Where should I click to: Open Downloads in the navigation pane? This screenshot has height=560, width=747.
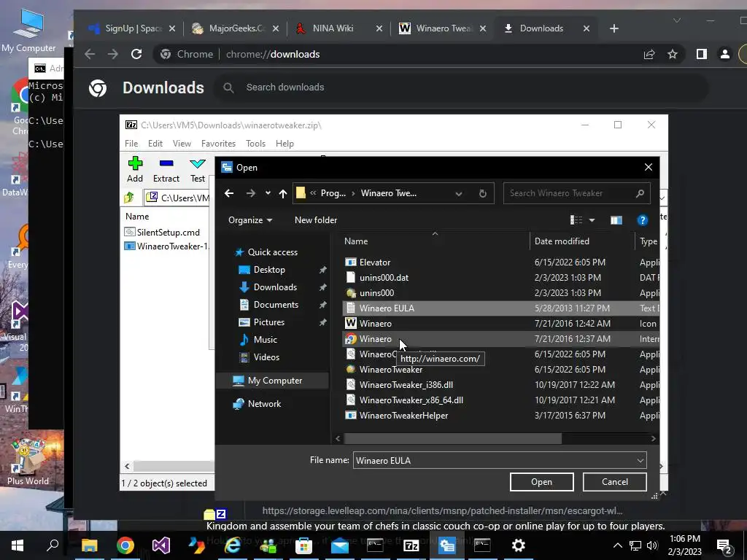(275, 287)
